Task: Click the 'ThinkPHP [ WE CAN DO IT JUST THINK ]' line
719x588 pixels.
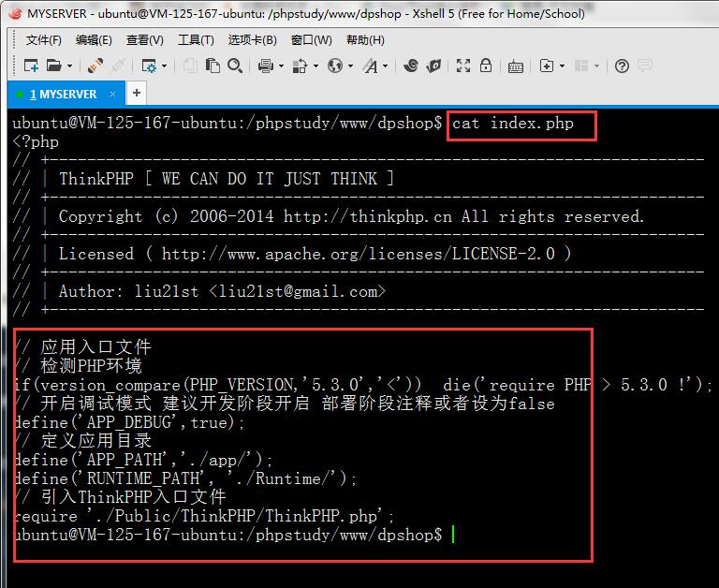Action: click(226, 179)
